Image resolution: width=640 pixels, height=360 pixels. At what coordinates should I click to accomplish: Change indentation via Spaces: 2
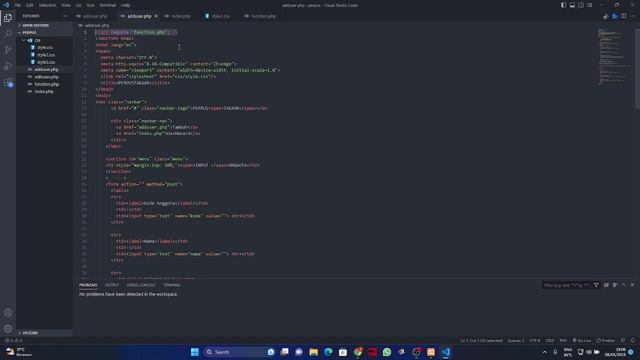[x=516, y=340]
